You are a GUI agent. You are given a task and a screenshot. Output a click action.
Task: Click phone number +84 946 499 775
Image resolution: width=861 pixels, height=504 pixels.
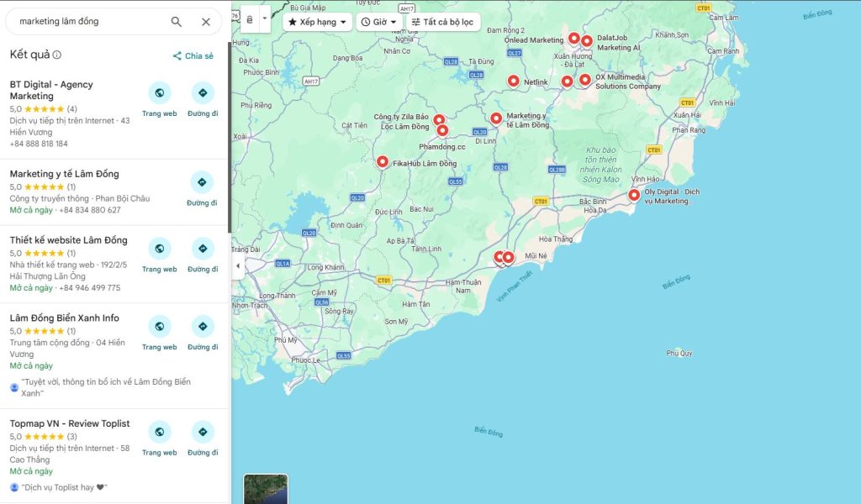pyautogui.click(x=89, y=288)
